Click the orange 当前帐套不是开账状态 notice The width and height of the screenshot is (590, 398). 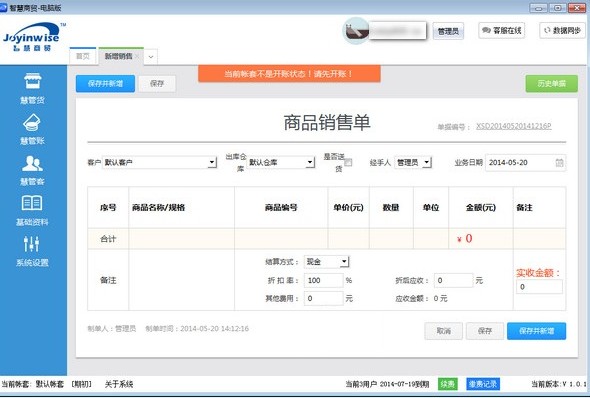point(289,74)
